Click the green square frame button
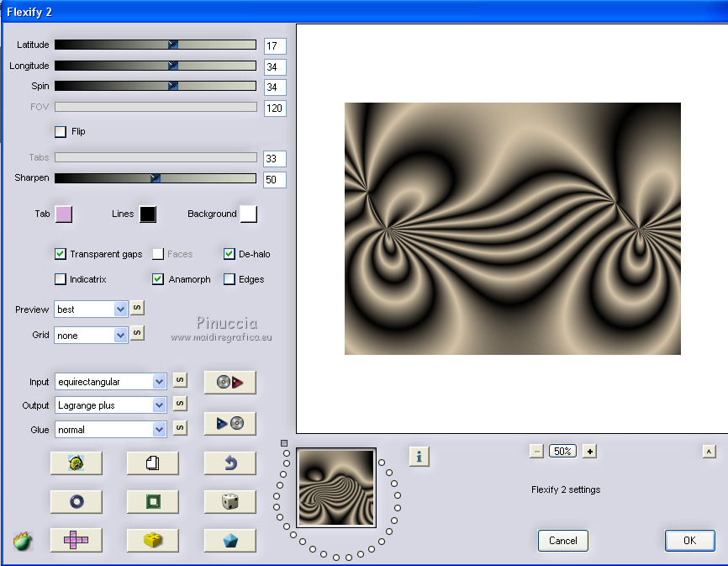Image resolution: width=728 pixels, height=566 pixels. pyautogui.click(x=152, y=502)
